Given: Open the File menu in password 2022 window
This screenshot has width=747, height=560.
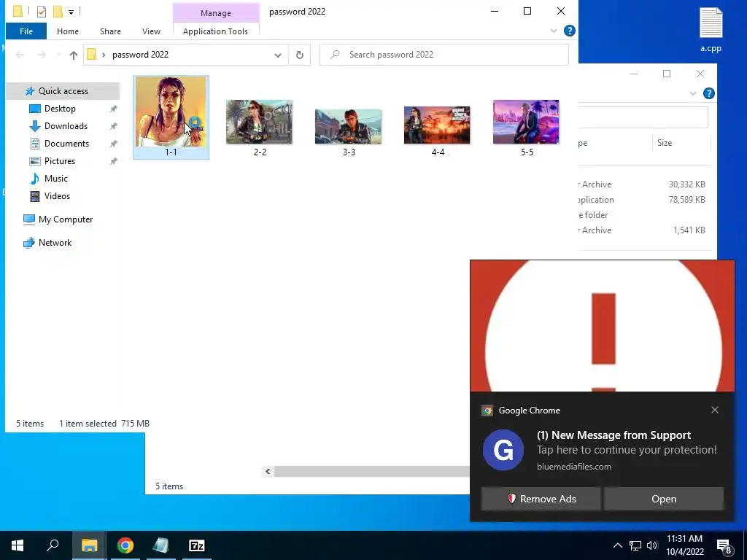Looking at the screenshot, I should pyautogui.click(x=26, y=31).
